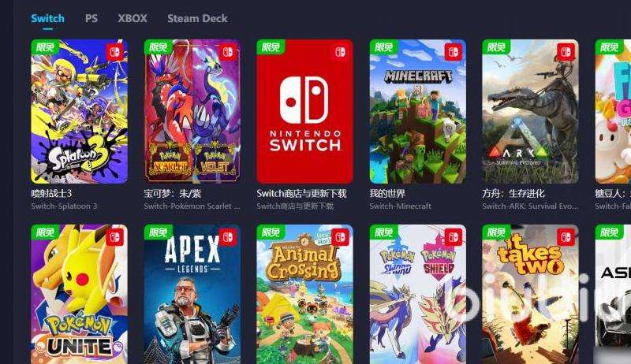Click Switch icon badge on Animal Crossing cover
This screenshot has height=364, width=631.
pos(341,237)
